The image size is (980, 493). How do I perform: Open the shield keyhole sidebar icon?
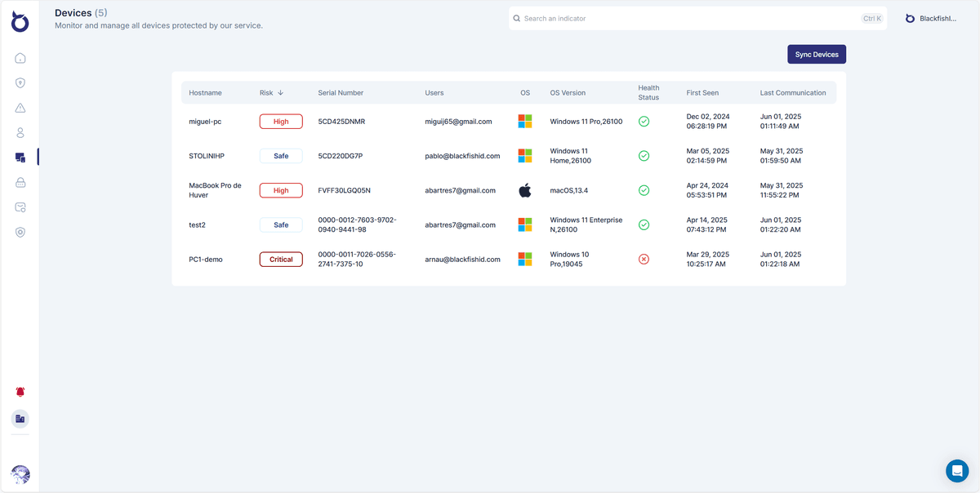[x=20, y=82]
